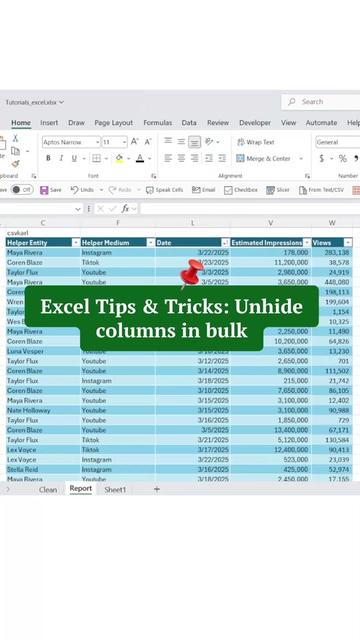Apply the accounting dollar format
Image resolution: width=360 pixels, height=640 pixels.
(322, 158)
